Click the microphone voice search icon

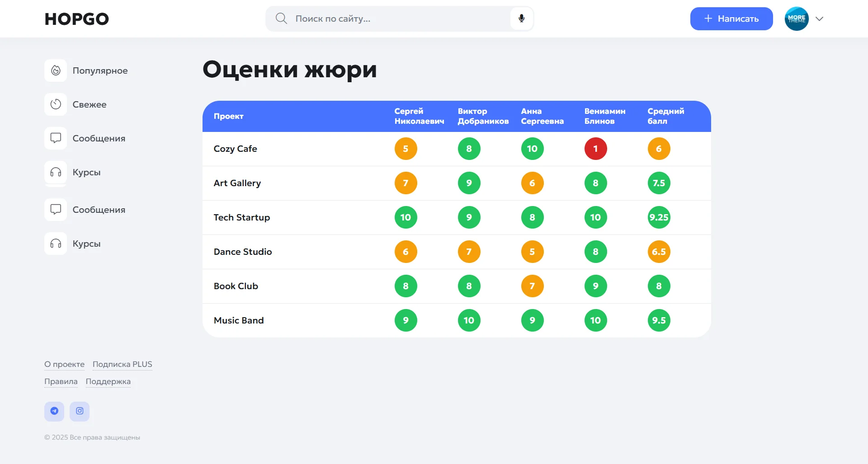pyautogui.click(x=521, y=19)
